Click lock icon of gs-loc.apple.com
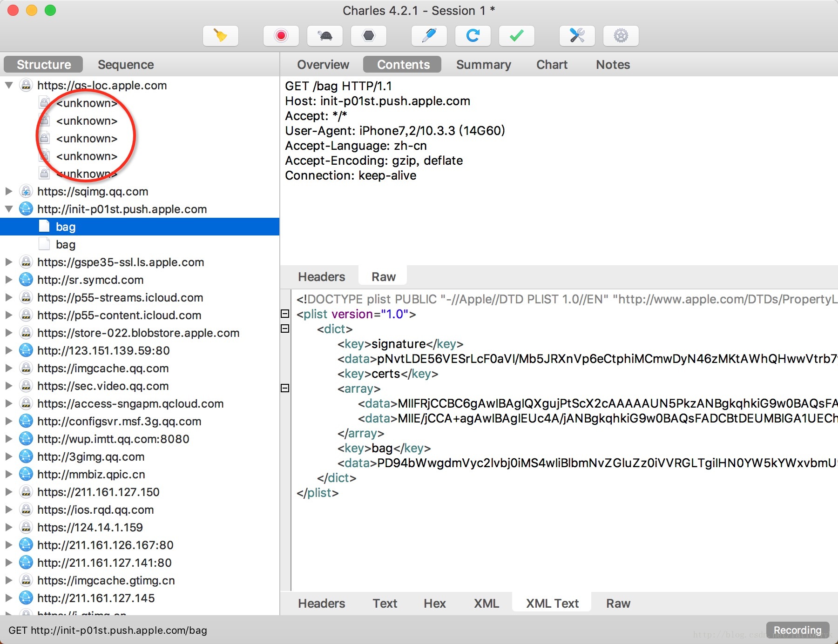Viewport: 838px width, 644px height. tap(26, 85)
